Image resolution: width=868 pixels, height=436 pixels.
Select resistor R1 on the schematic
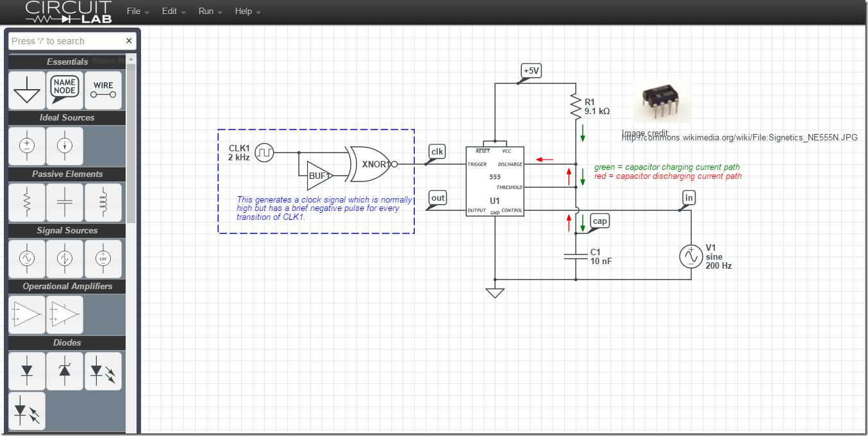click(x=576, y=106)
